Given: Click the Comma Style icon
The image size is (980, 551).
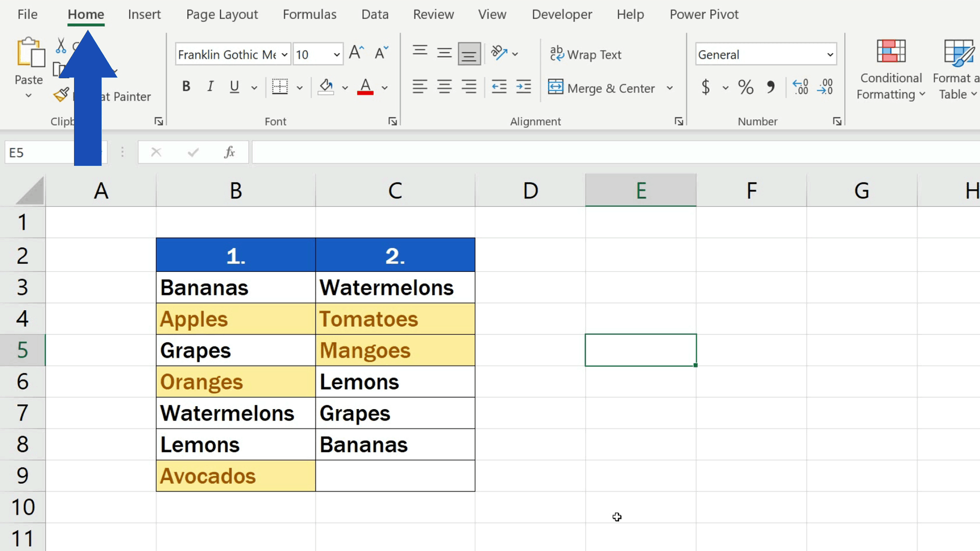Looking at the screenshot, I should click(x=770, y=87).
